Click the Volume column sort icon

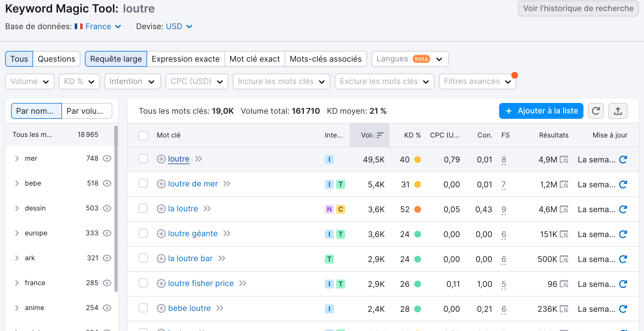tap(380, 135)
